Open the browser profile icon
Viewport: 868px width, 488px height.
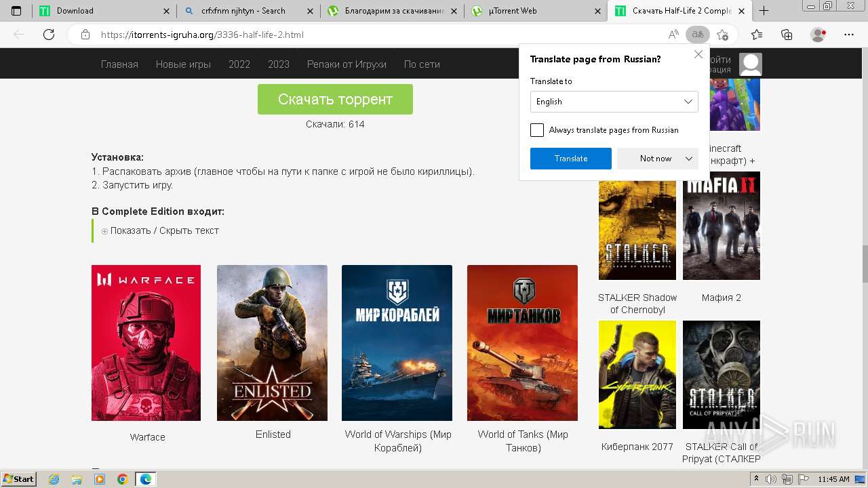818,35
